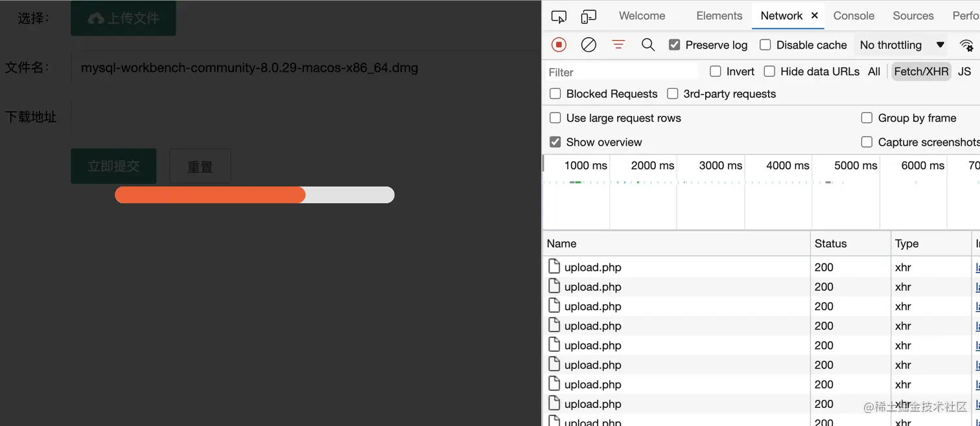980x426 pixels.
Task: Click the 文件名 filename input field
Action: pyautogui.click(x=306, y=67)
